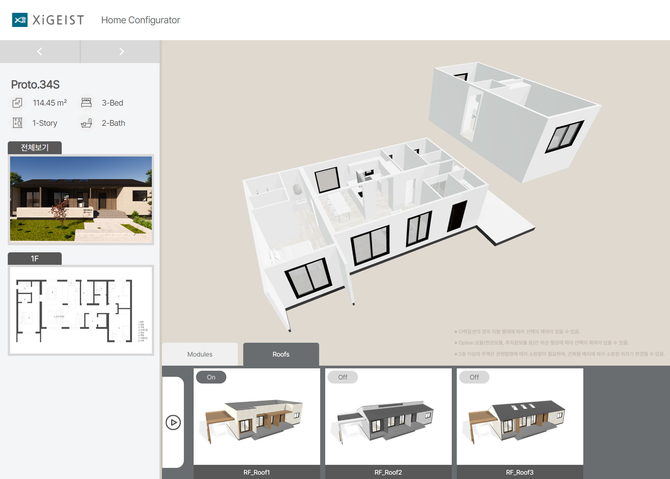
Task: Click the floor area icon beside 114.45 m²
Action: coord(17,103)
